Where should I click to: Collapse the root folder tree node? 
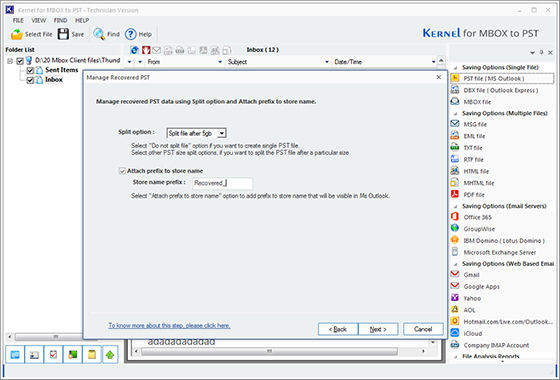[10, 61]
